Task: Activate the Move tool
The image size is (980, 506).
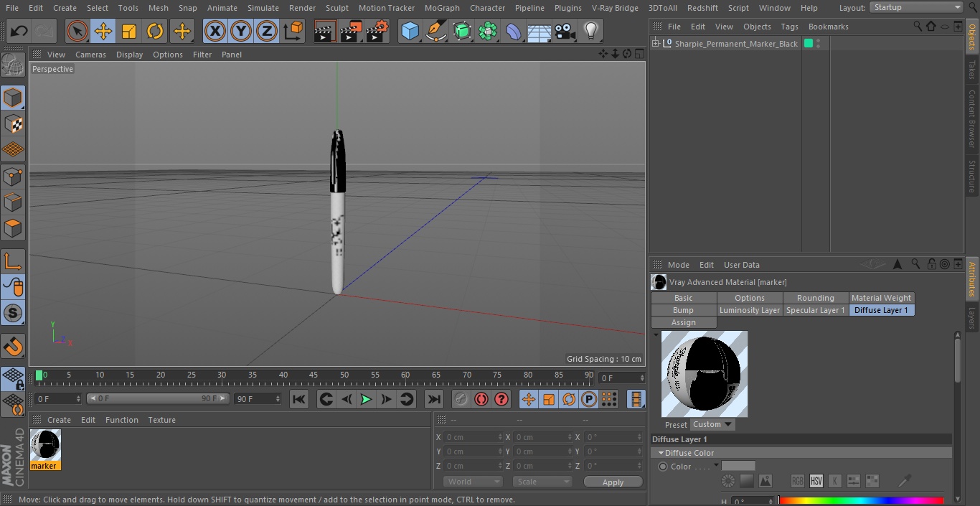Action: pyautogui.click(x=103, y=31)
